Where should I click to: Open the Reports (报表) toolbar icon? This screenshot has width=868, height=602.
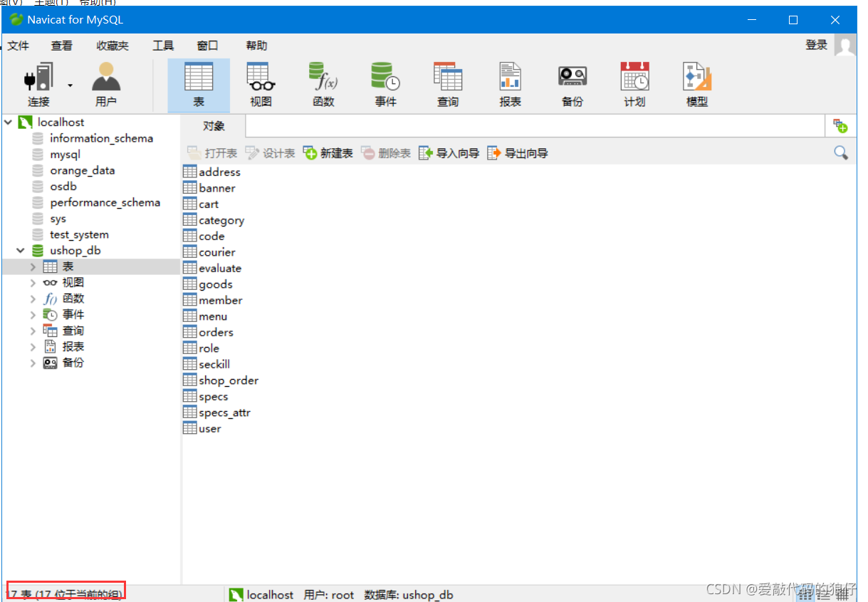(510, 84)
